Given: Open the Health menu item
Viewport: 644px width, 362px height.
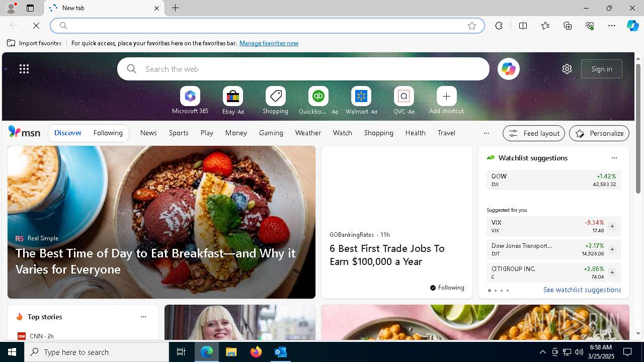Looking at the screenshot, I should [x=416, y=133].
